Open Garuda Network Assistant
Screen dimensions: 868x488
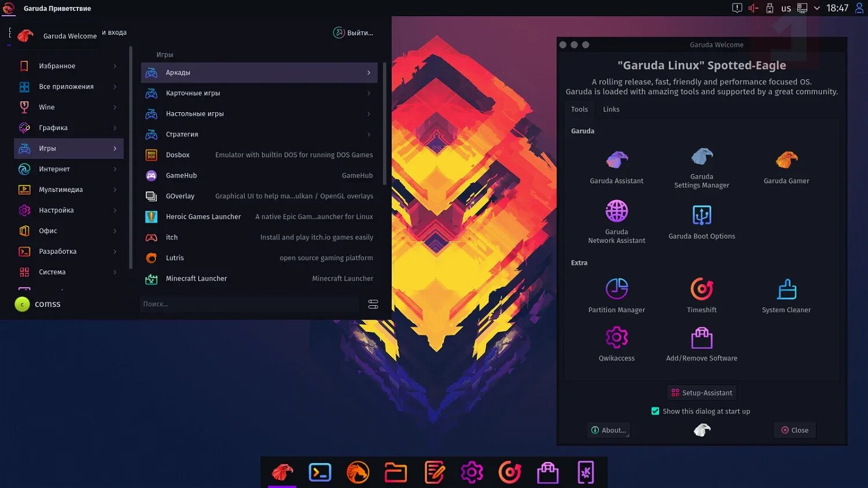(x=616, y=222)
